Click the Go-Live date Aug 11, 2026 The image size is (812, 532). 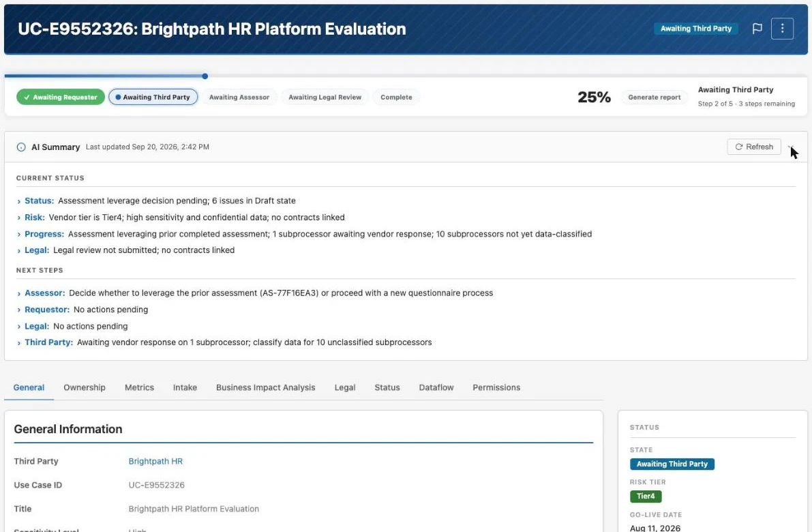[655, 528]
